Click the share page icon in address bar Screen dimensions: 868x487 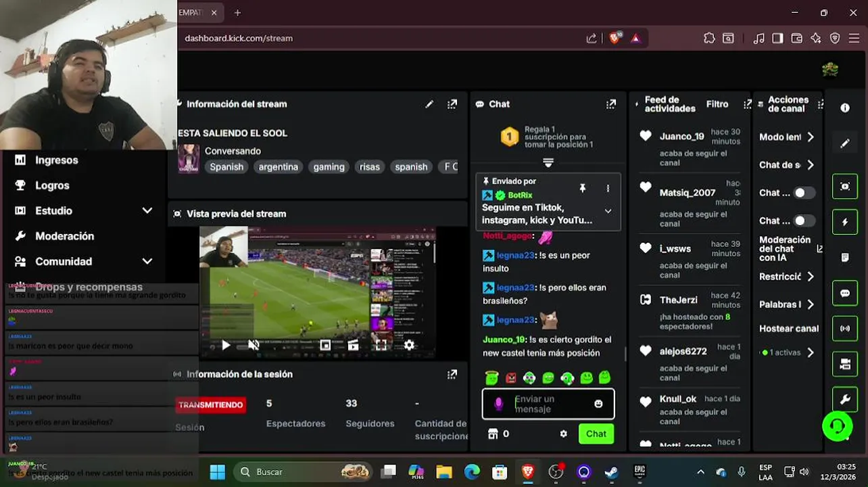[x=592, y=39]
